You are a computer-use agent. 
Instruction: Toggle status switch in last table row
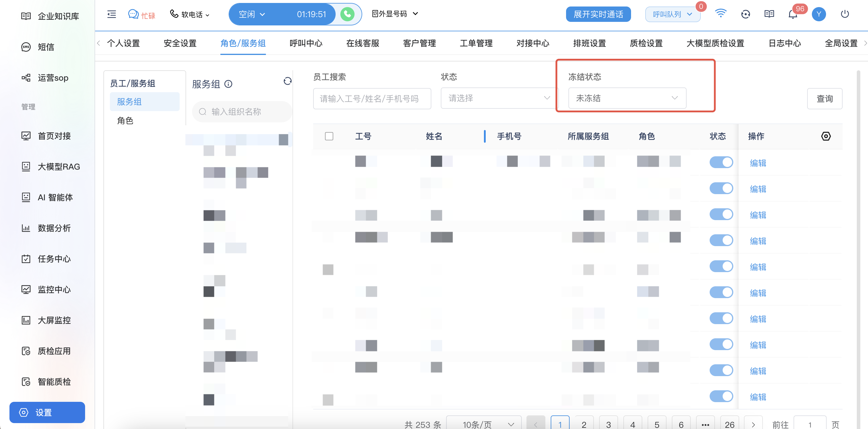tap(721, 396)
